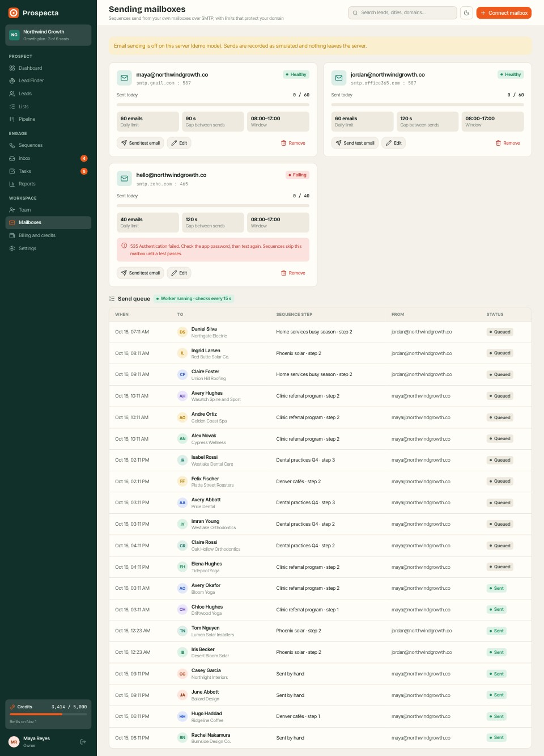Click the 60 emails daily limit tile on maya card
Image resolution: width=544 pixels, height=756 pixels.
coord(148,121)
